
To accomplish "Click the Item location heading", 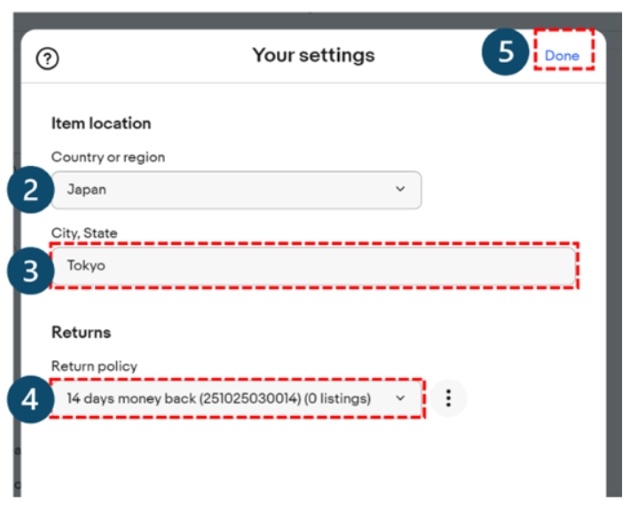I will pos(101,123).
